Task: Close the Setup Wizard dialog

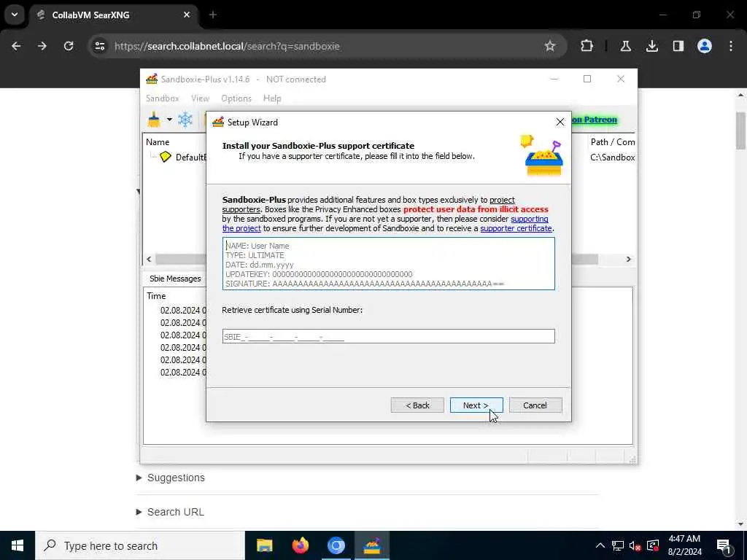Action: [x=560, y=122]
